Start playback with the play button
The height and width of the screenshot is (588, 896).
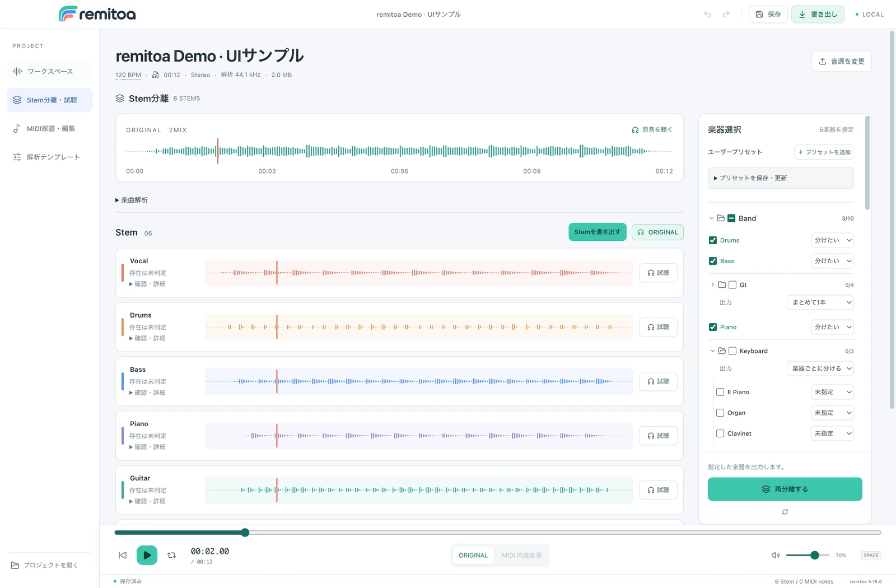coord(147,555)
